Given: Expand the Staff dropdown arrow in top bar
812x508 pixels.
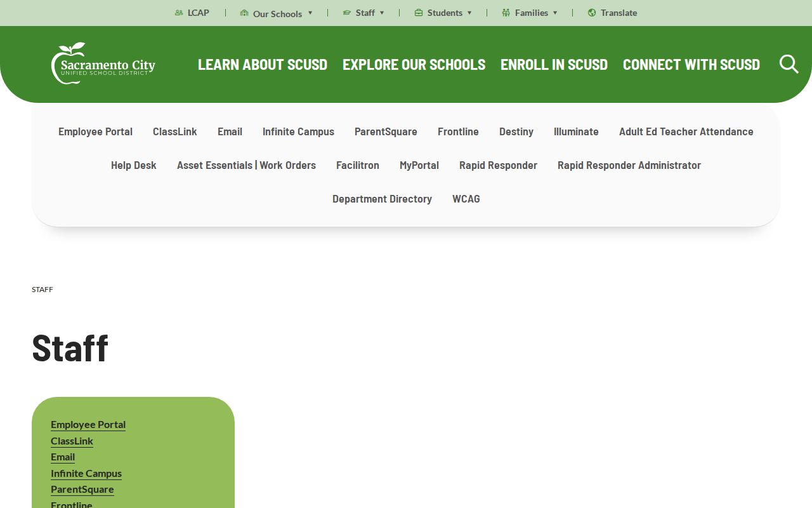Looking at the screenshot, I should (x=382, y=13).
